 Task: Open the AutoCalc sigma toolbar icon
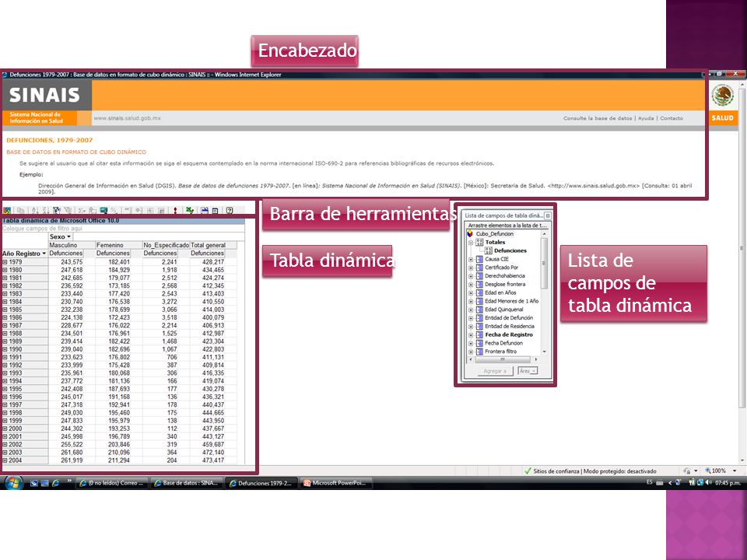point(82,210)
